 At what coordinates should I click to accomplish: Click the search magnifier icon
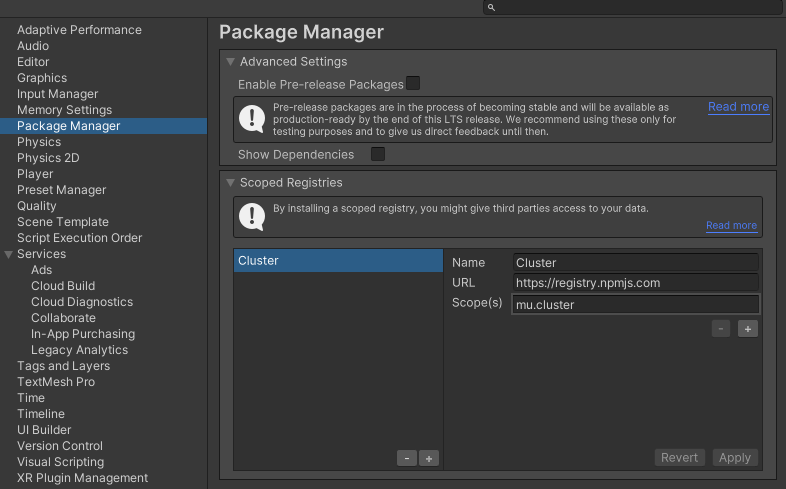pos(491,8)
